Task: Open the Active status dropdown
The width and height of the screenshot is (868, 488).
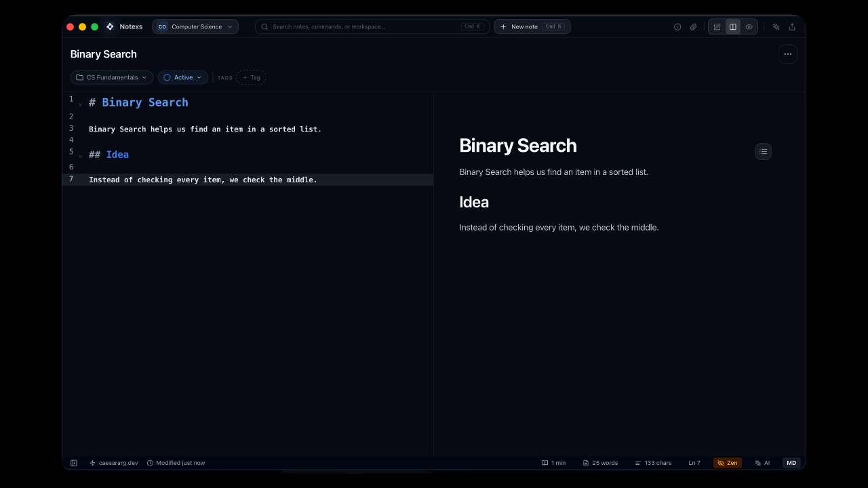Action: [183, 77]
